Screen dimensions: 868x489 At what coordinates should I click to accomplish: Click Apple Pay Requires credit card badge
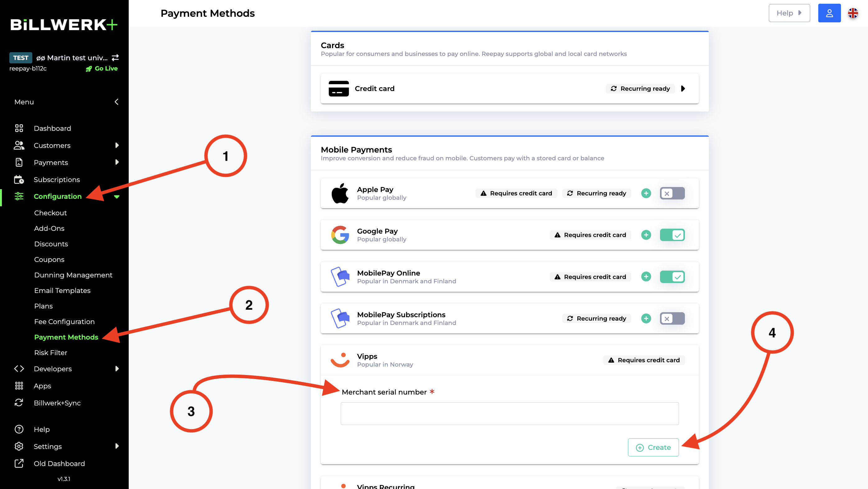tap(516, 193)
